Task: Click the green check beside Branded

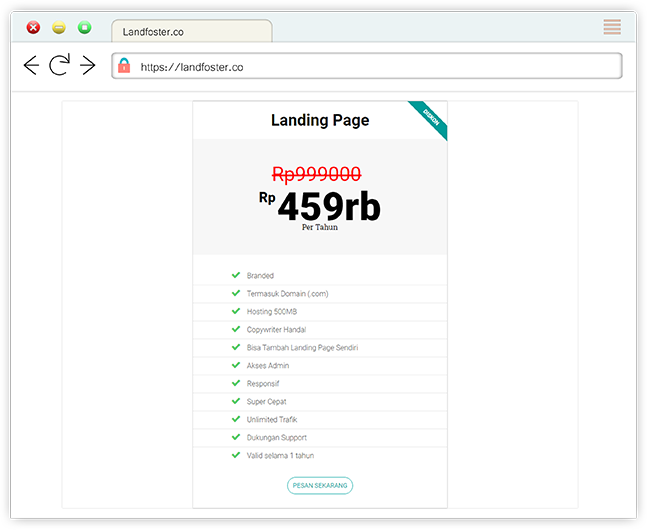Action: [x=236, y=275]
